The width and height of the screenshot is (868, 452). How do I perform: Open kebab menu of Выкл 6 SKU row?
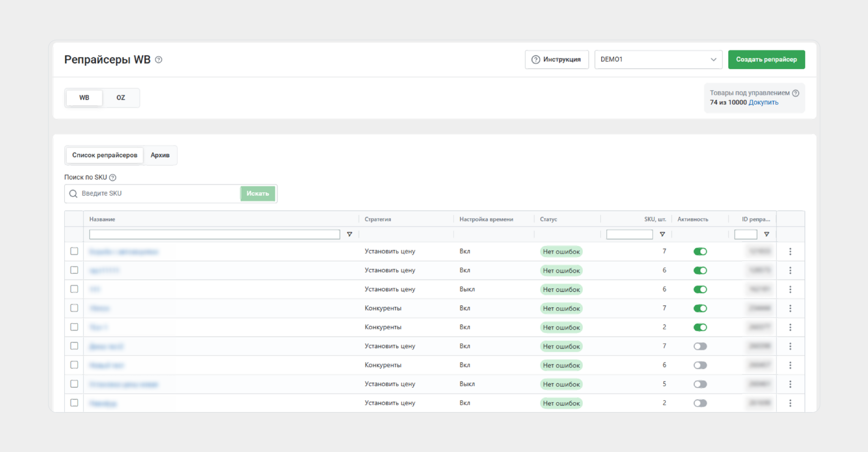pos(790,290)
